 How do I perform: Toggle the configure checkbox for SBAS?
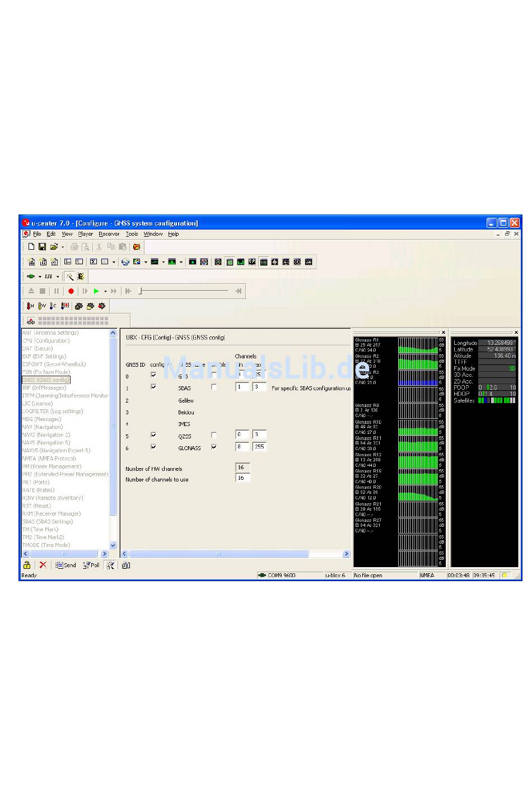(x=153, y=387)
